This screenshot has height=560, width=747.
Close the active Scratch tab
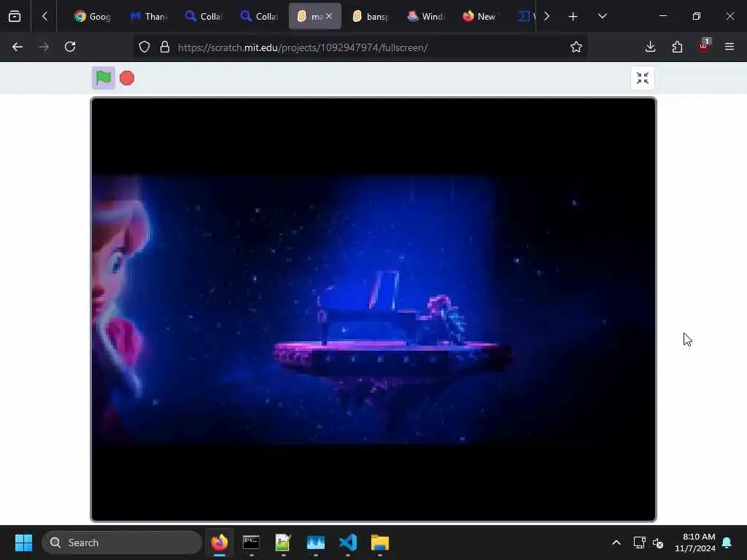click(x=329, y=16)
